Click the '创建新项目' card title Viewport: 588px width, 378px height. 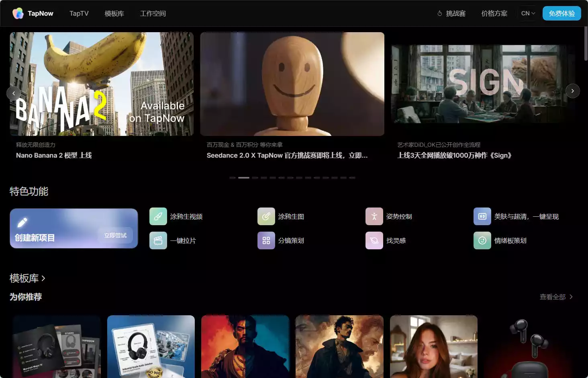click(35, 238)
